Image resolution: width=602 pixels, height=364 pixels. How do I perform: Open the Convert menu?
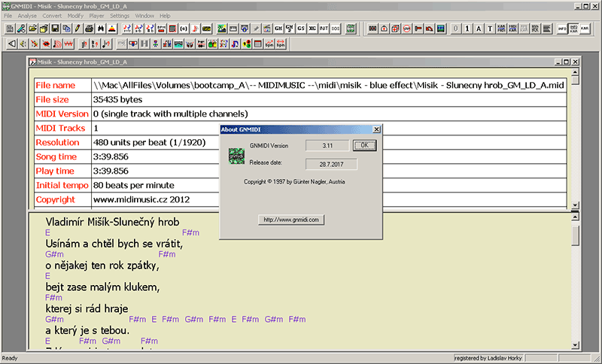pyautogui.click(x=53, y=15)
